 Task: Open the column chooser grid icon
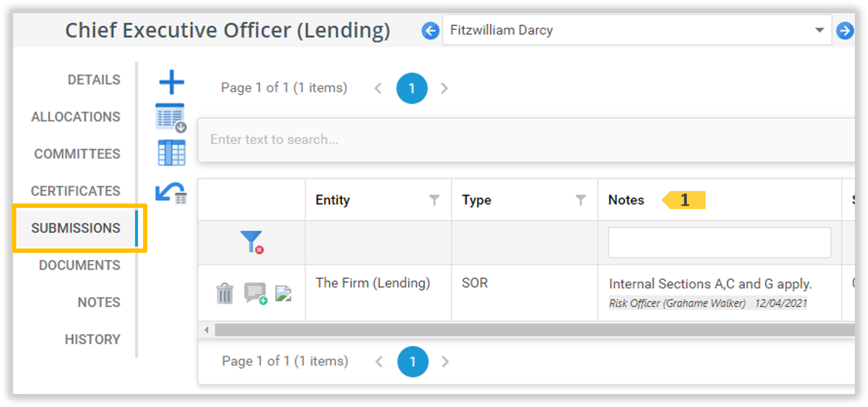click(x=172, y=153)
